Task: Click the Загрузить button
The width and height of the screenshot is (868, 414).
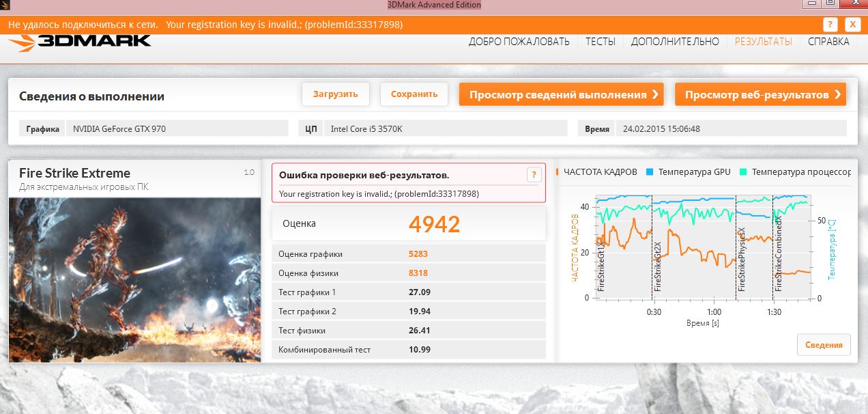Action: [335, 94]
